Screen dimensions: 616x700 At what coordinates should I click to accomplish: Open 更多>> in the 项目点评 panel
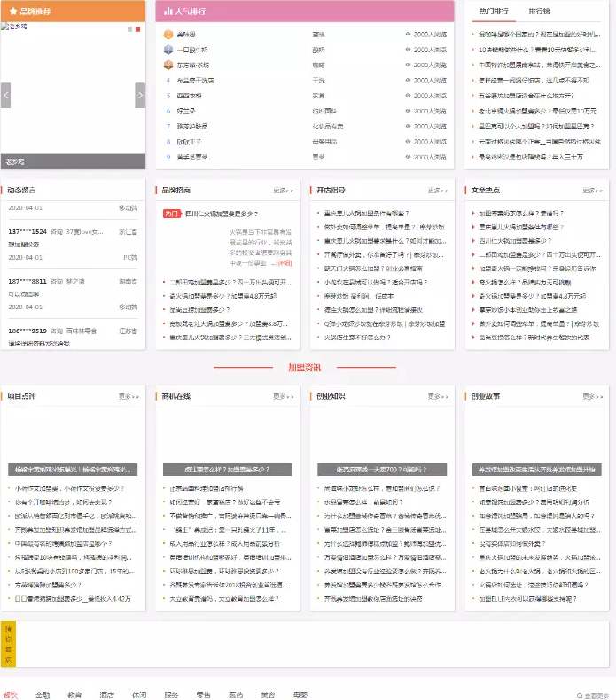pos(129,396)
